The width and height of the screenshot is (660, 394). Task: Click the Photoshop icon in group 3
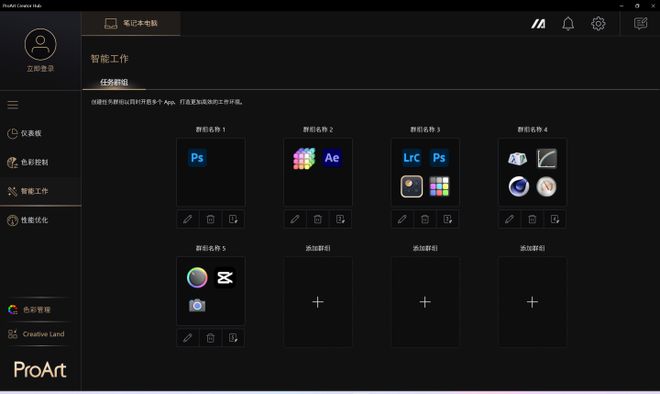pos(439,158)
